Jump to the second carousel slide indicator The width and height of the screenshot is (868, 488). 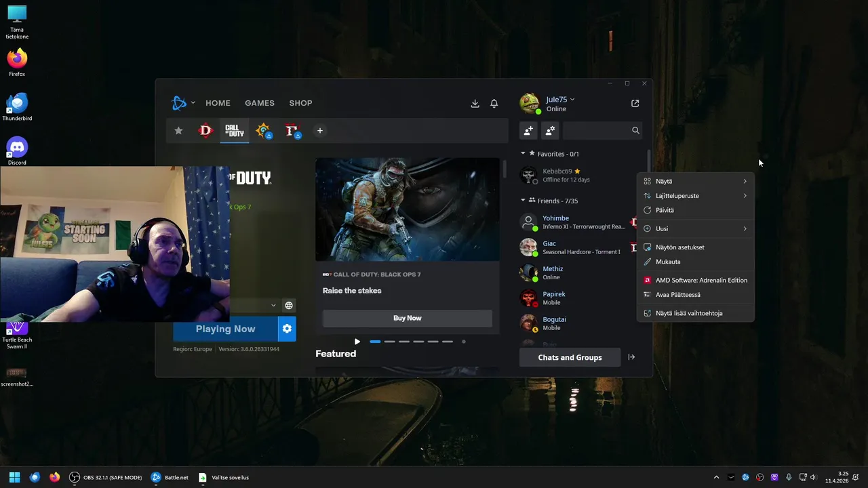389,342
